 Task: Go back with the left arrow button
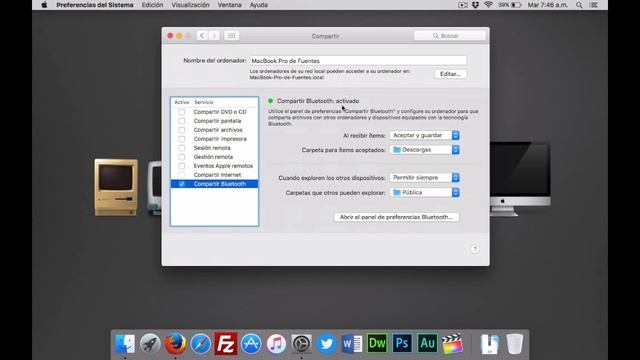(x=202, y=36)
